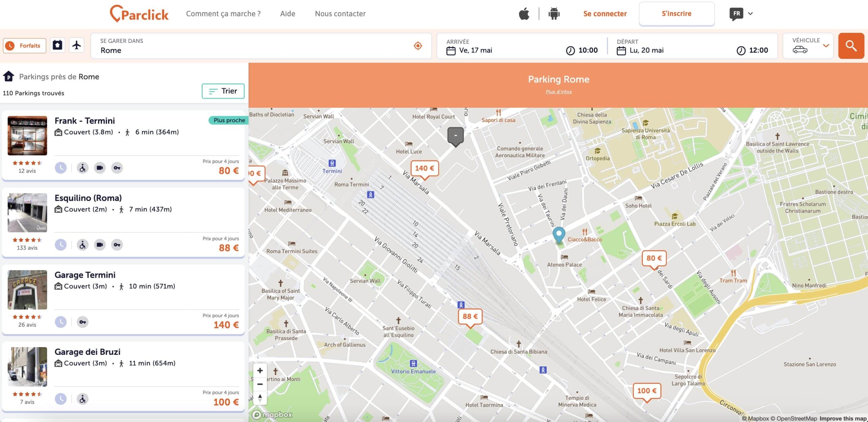Click the Plus d'infos link

[558, 92]
